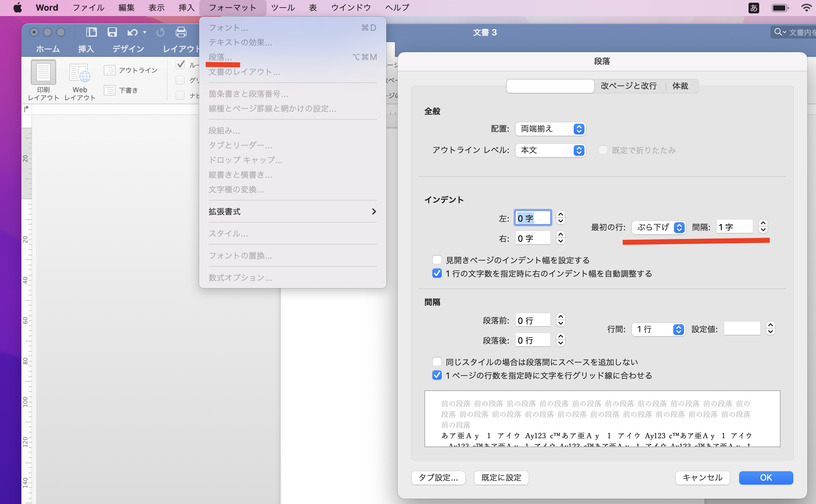Click the sidebar layout icon in Word title bar
The image size is (816, 504).
click(91, 32)
